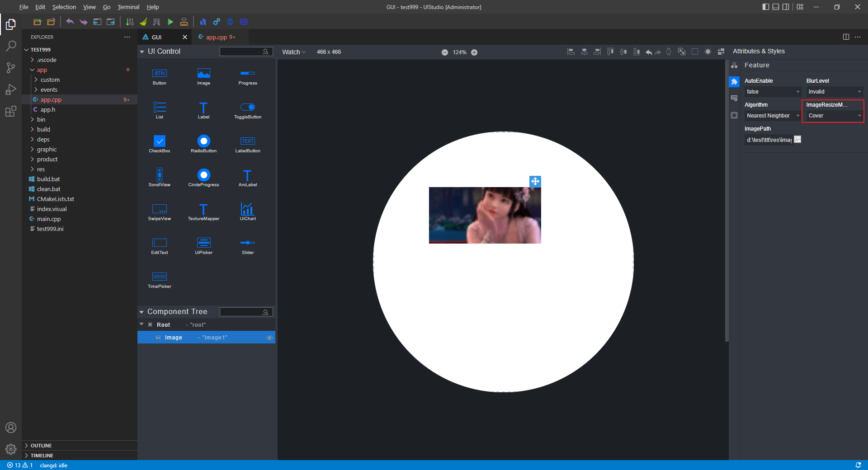
Task: Open the Algorithm Nearest Neighbor dropdown
Action: (773, 116)
